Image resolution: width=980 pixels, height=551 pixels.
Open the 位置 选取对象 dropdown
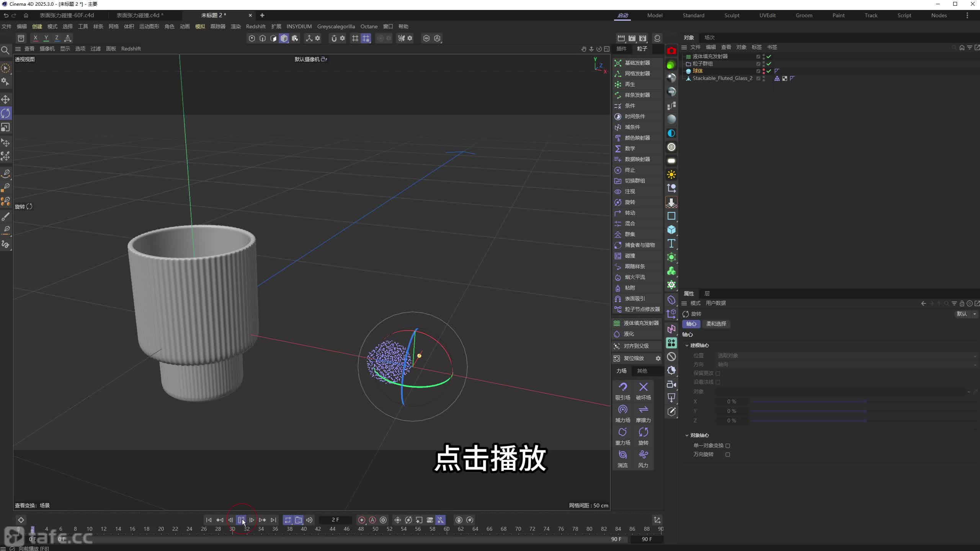[x=847, y=355]
